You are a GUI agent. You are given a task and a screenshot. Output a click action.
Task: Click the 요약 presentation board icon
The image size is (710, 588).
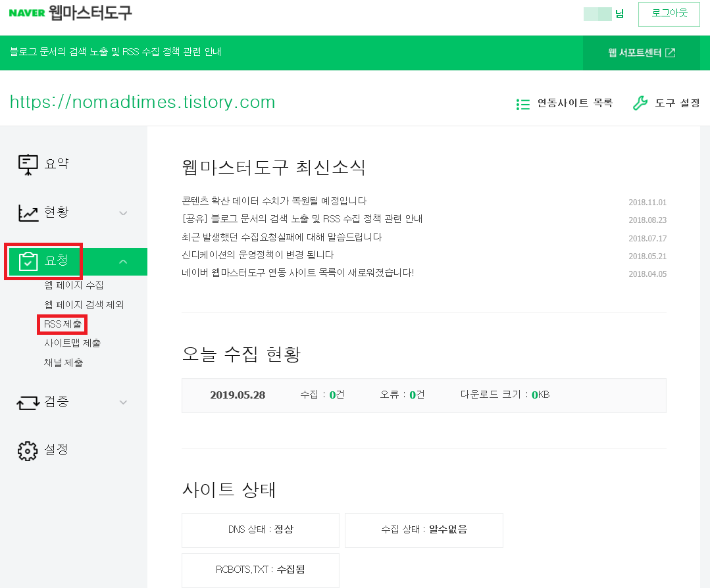point(28,164)
